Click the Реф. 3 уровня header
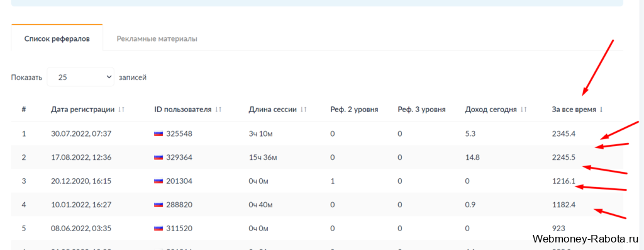Viewport: 644px width, 250px height. click(x=422, y=110)
